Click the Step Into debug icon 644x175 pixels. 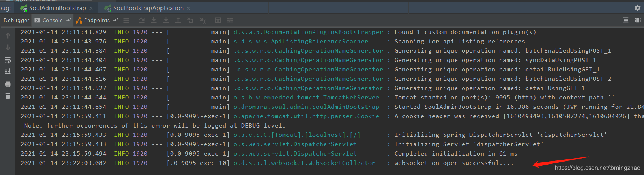[154, 20]
